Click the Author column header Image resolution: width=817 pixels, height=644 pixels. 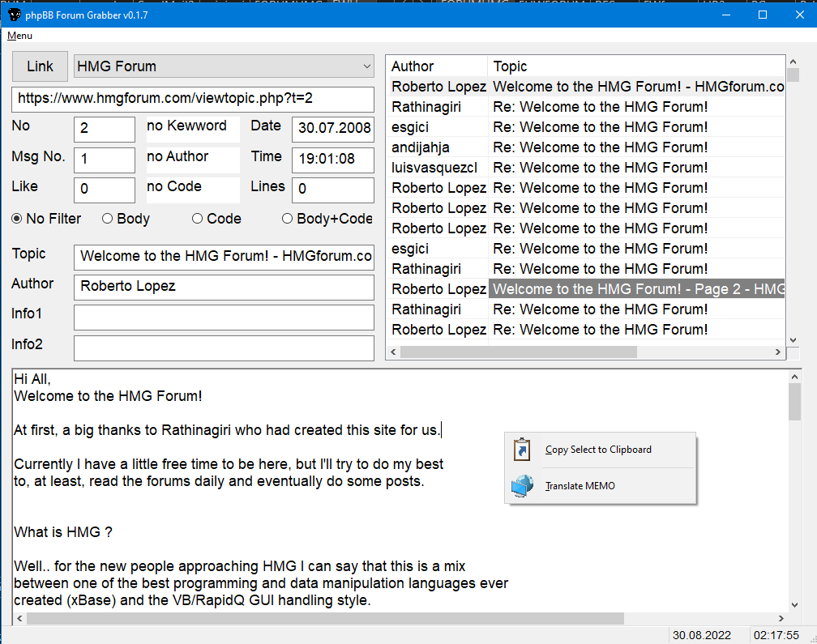[x=438, y=66]
